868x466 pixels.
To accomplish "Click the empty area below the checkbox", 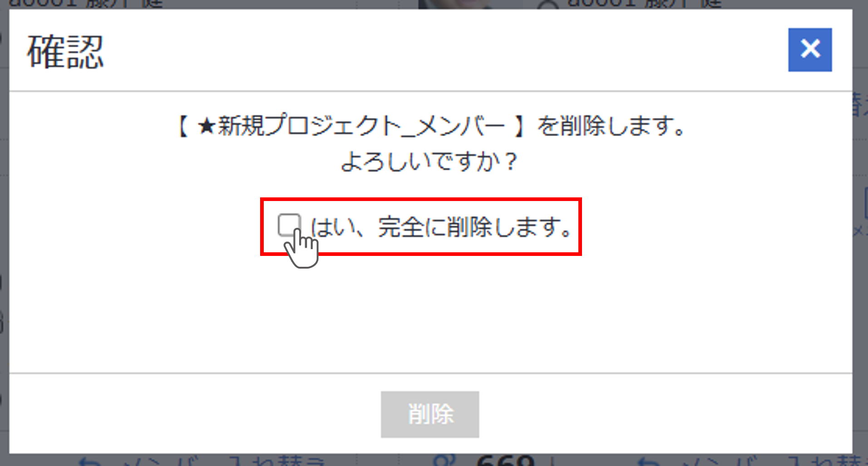I will pos(430,313).
